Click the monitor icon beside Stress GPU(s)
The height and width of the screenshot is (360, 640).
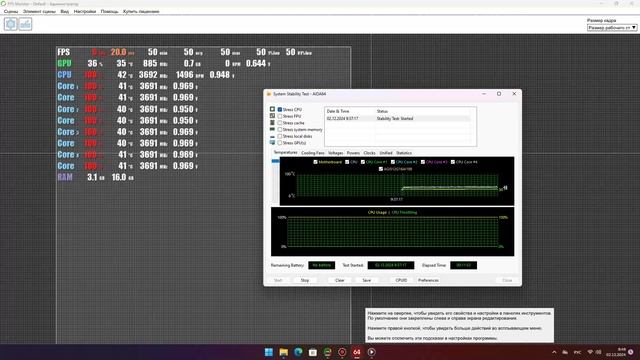coord(272,143)
